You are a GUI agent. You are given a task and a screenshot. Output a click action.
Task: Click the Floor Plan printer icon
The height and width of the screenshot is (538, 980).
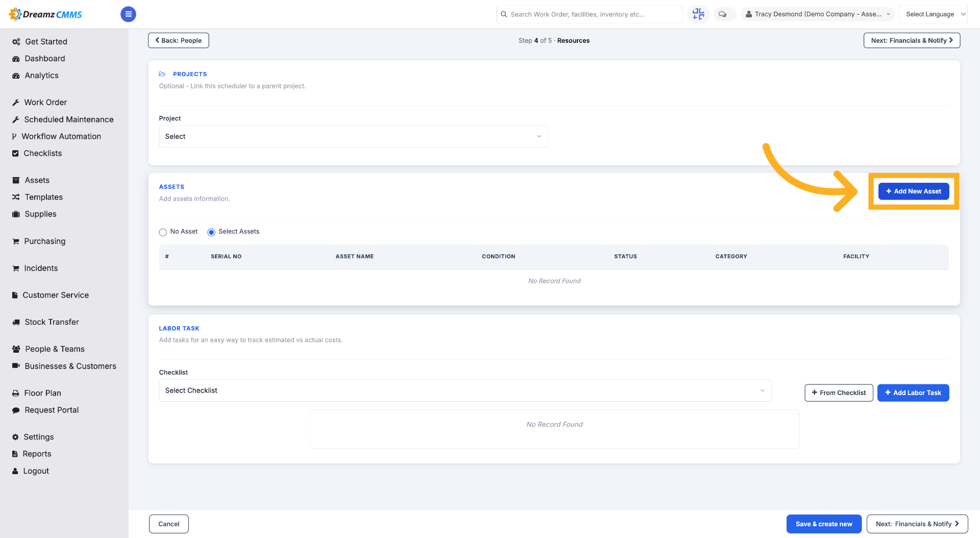pyautogui.click(x=16, y=393)
